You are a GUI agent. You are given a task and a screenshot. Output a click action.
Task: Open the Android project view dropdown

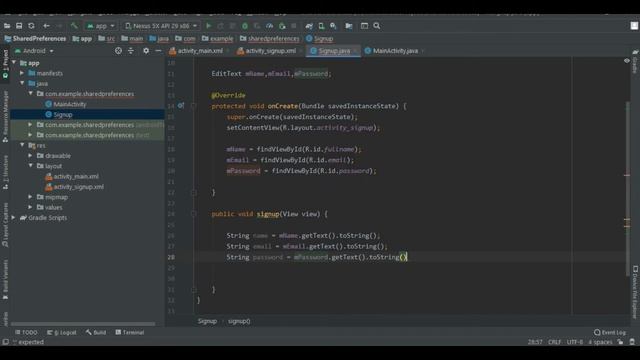coord(34,51)
